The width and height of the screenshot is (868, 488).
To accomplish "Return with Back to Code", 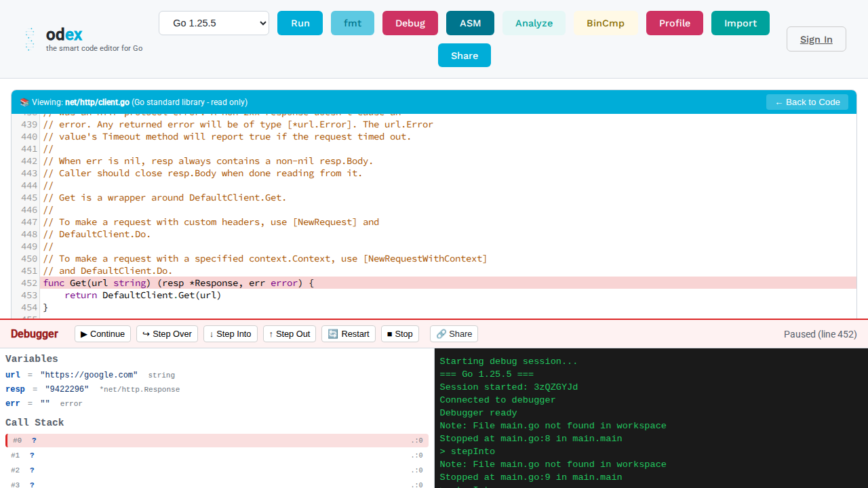I will [x=807, y=102].
